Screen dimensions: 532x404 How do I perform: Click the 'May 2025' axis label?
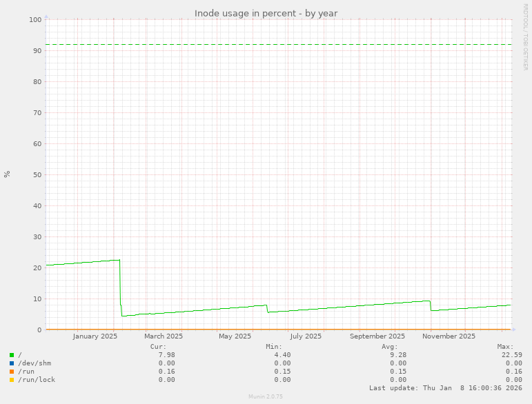(x=235, y=336)
